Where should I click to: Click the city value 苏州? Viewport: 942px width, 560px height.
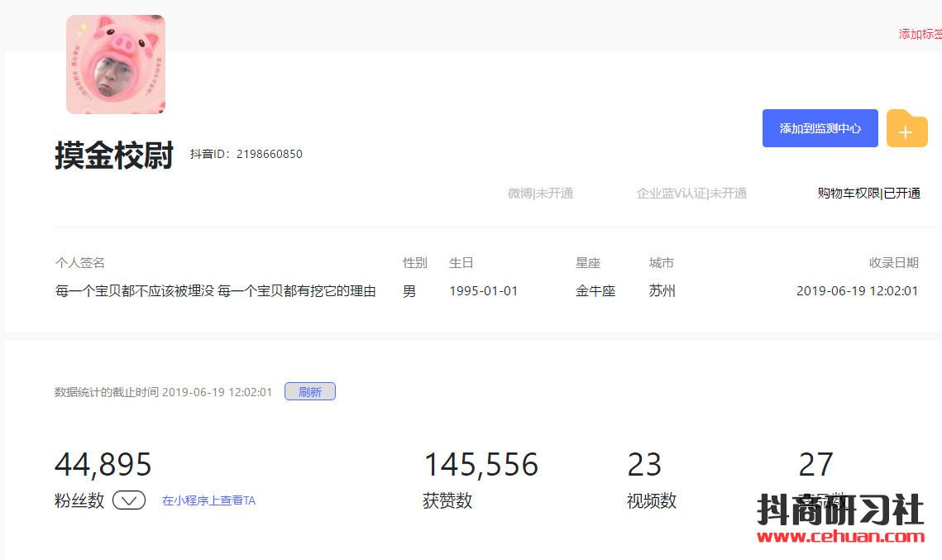pos(662,291)
